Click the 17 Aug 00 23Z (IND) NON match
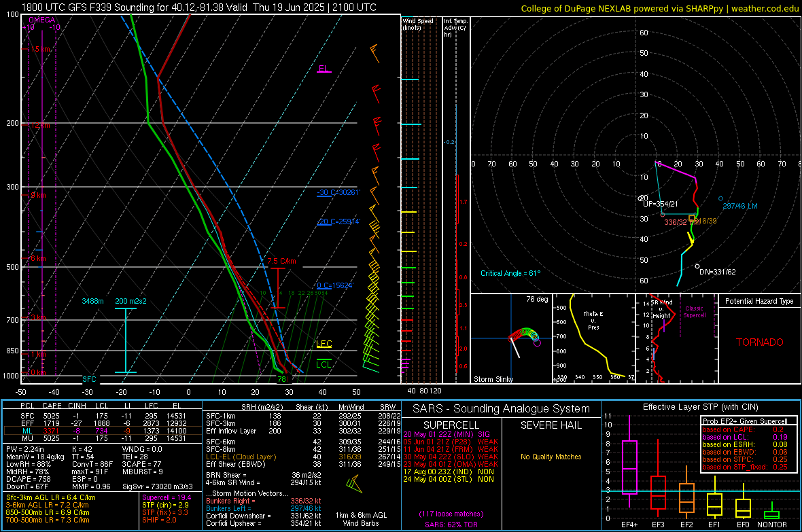This screenshot has height=532, width=802. (x=449, y=472)
